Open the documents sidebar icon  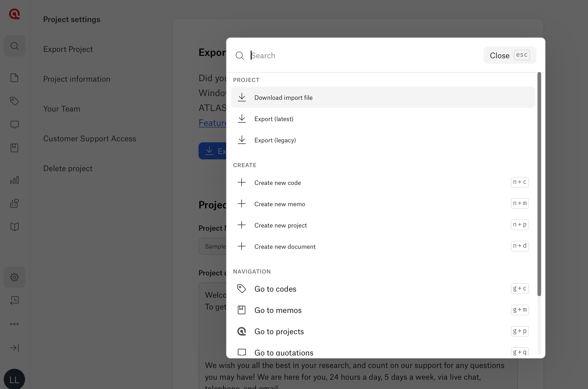(x=14, y=78)
